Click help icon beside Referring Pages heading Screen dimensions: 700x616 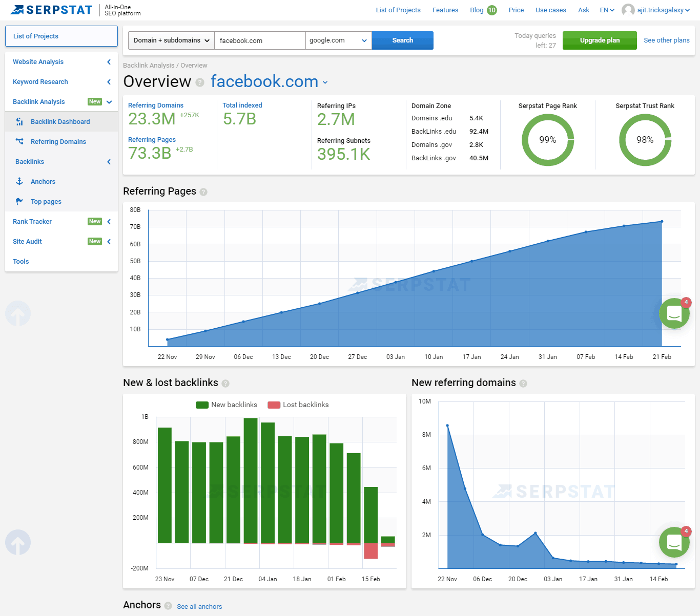(x=203, y=192)
